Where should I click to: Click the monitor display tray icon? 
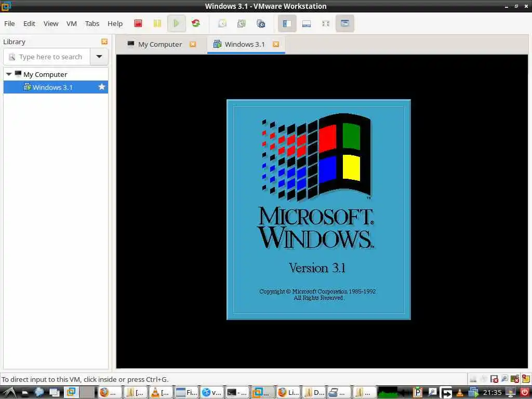511,393
